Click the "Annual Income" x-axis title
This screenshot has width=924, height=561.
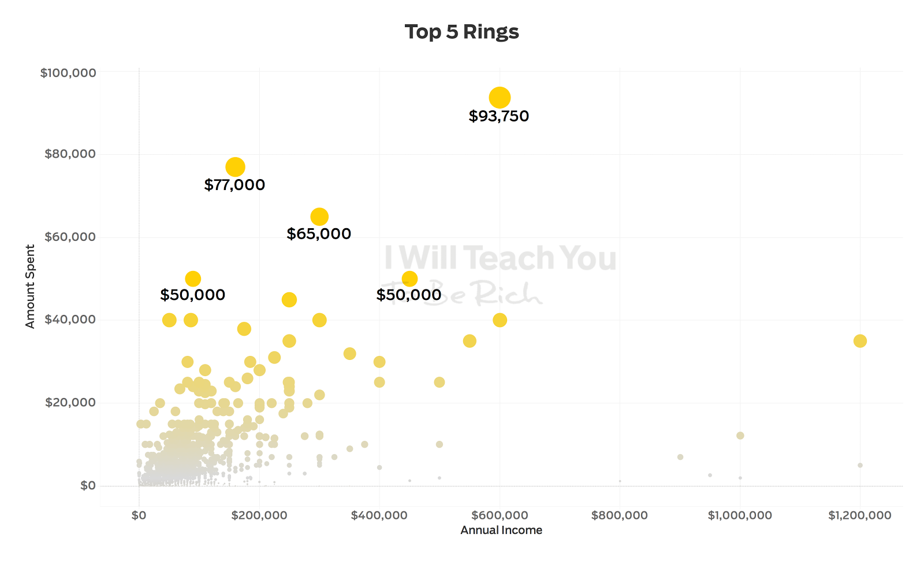(501, 530)
